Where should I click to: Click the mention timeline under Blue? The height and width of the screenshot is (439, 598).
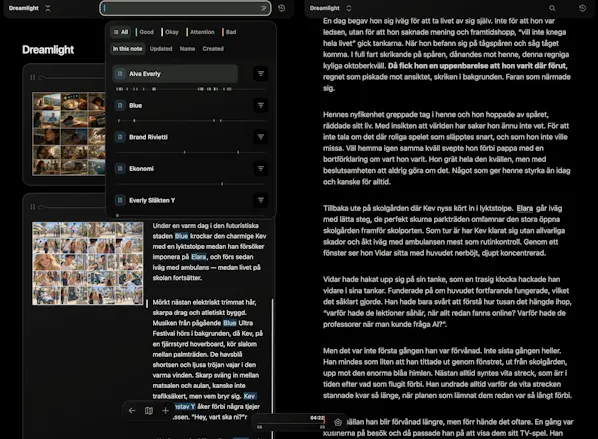coord(190,121)
